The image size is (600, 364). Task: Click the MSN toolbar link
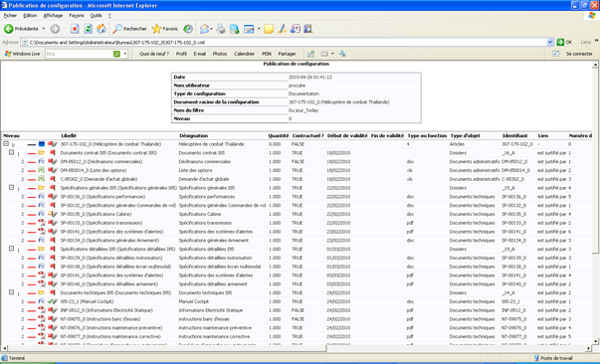tap(267, 54)
